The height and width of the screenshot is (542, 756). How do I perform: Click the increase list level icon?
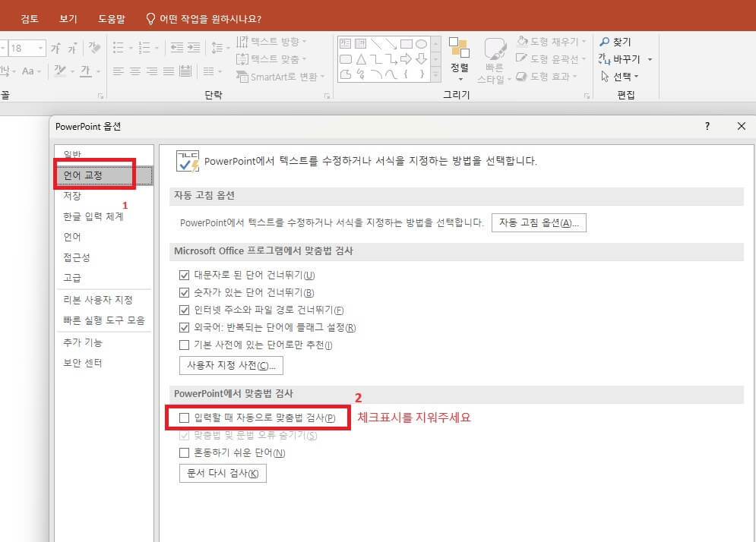[x=194, y=47]
